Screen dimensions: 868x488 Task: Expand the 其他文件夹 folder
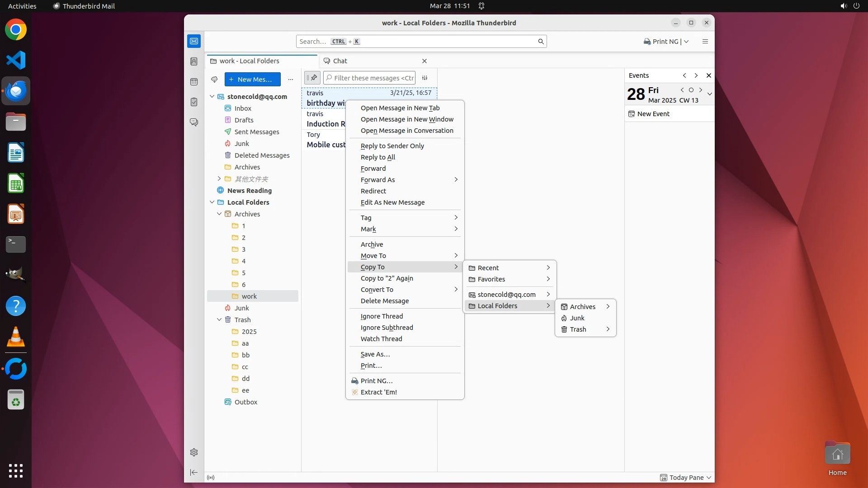(219, 179)
